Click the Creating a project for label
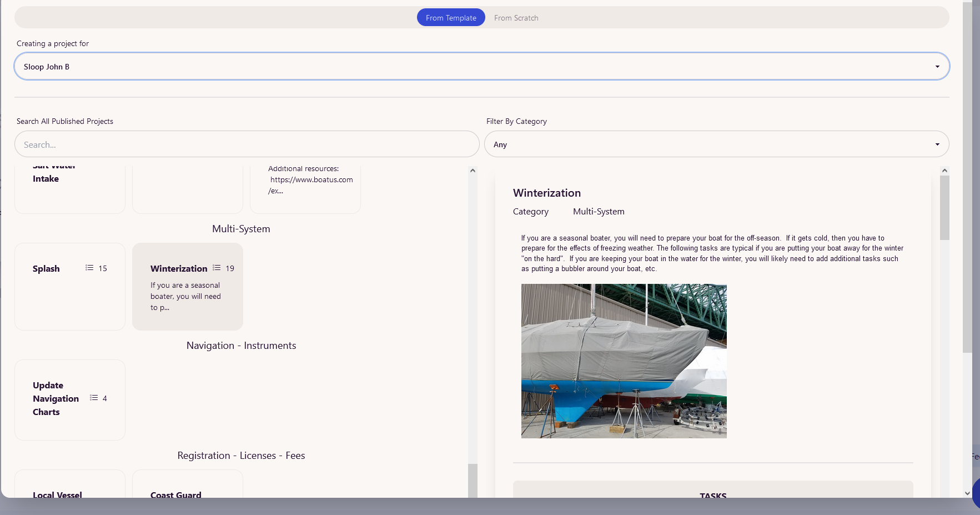Screen dimensions: 980x515 [53, 43]
